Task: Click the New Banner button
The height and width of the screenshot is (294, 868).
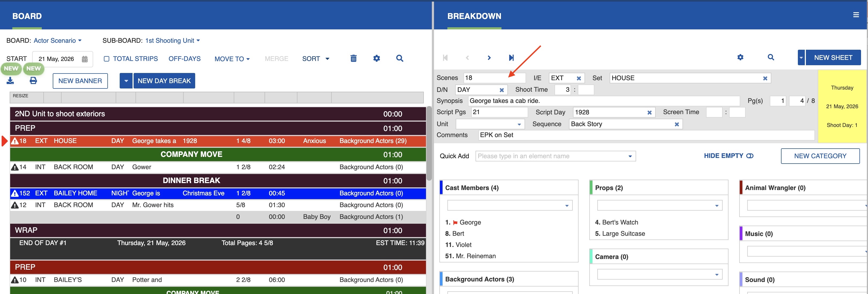Action: pyautogui.click(x=80, y=81)
